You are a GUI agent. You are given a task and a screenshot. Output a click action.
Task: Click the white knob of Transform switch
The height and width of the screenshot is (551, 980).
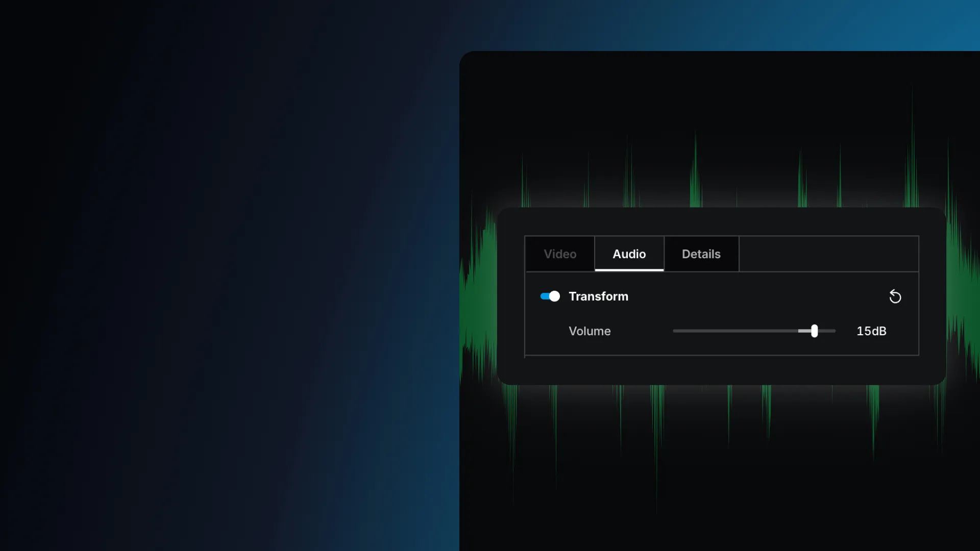click(x=554, y=296)
